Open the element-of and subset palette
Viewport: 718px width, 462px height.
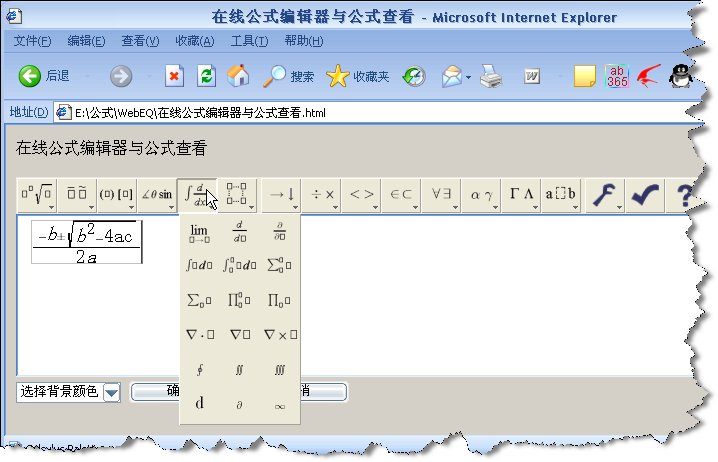(401, 195)
